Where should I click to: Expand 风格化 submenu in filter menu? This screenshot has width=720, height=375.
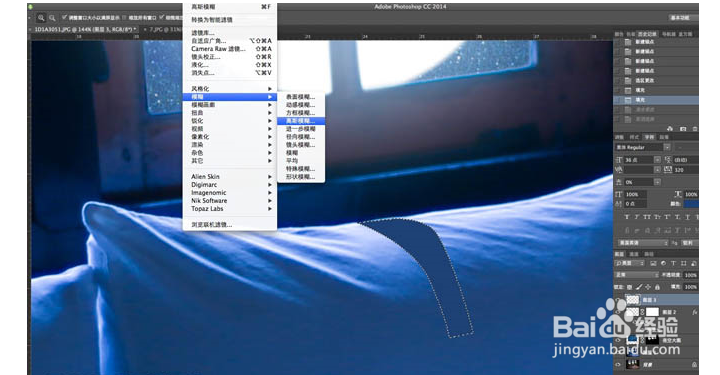click(230, 89)
